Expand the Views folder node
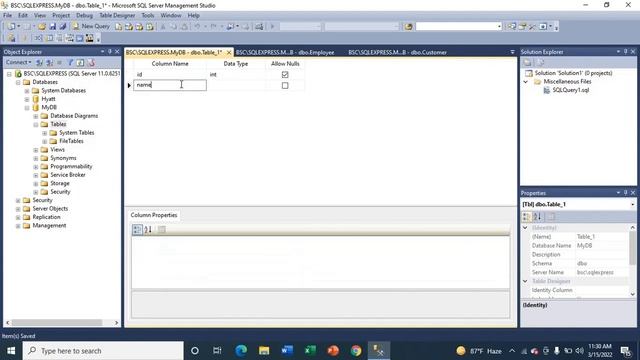Image resolution: width=640 pixels, height=360 pixels. (x=36, y=150)
